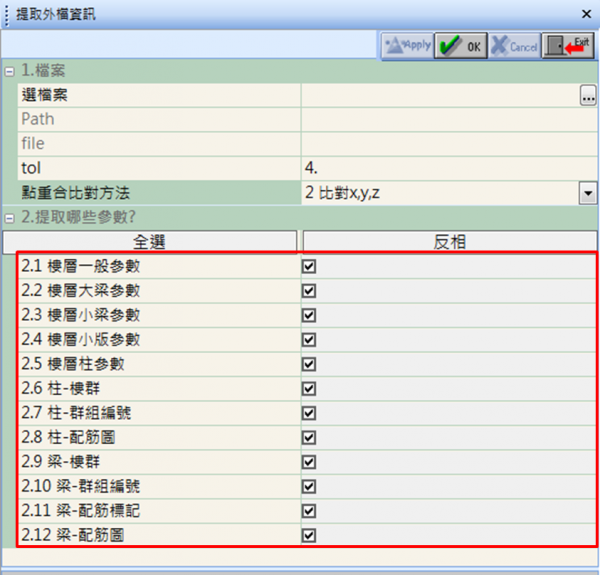Image resolution: width=600 pixels, height=575 pixels.
Task: Select the file row label
Action: coord(33,143)
